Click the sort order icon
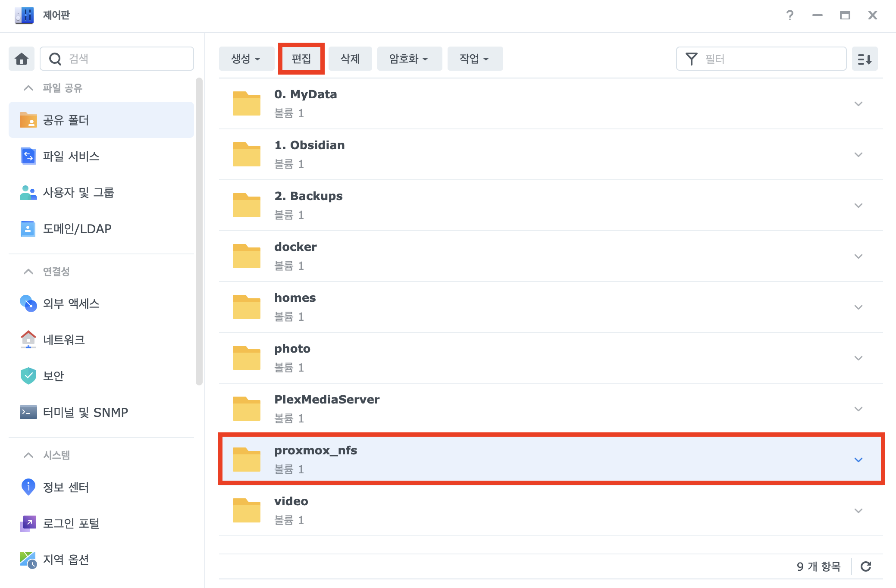The height and width of the screenshot is (588, 896). (865, 59)
